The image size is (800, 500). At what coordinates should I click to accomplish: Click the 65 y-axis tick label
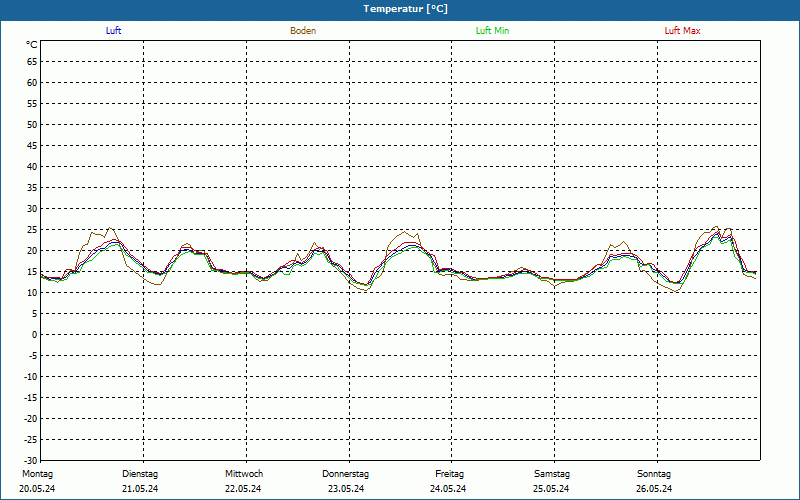point(32,62)
